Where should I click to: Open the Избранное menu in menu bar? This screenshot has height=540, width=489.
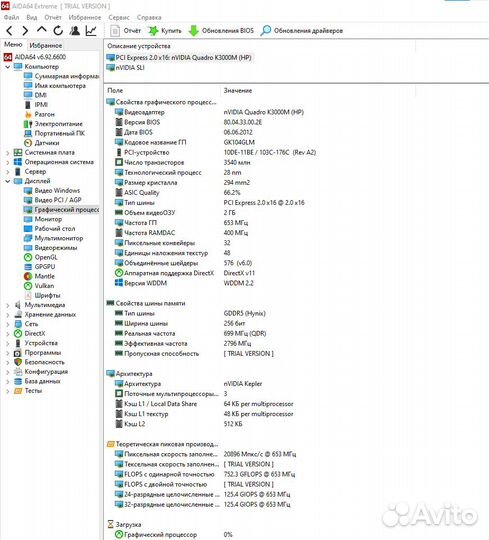(85, 17)
